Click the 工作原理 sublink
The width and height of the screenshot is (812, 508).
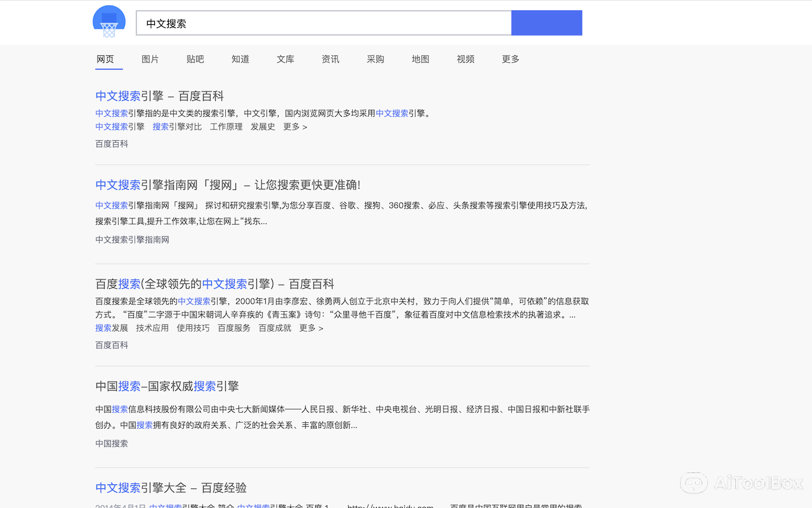[x=226, y=126]
